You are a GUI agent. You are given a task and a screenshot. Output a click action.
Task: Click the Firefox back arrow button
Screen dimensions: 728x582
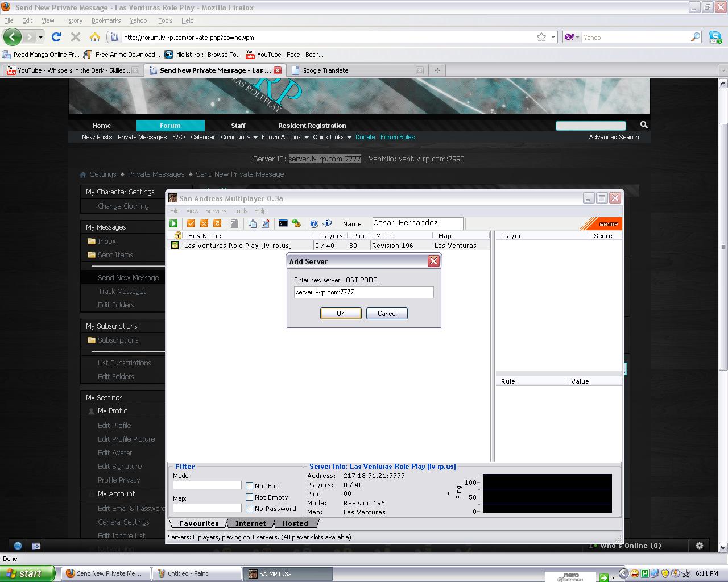point(12,37)
